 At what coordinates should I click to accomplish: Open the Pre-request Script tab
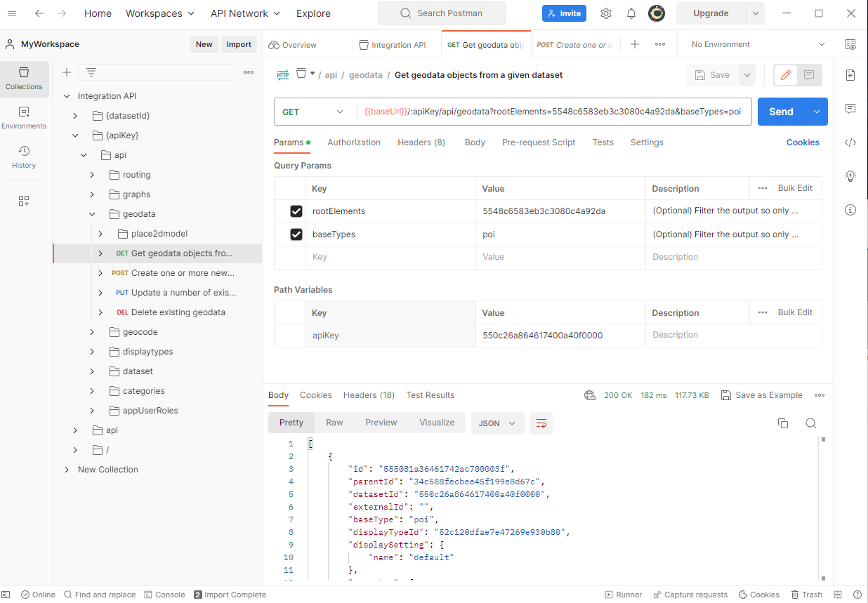click(x=539, y=143)
